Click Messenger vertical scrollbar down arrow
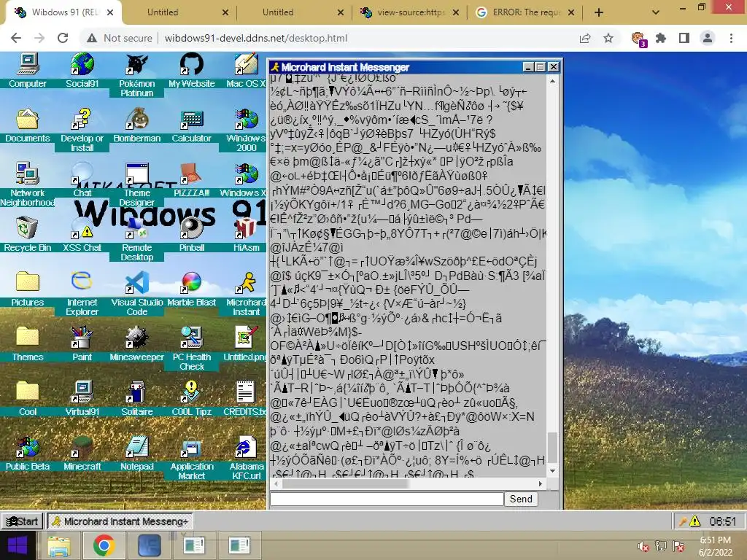 click(552, 470)
